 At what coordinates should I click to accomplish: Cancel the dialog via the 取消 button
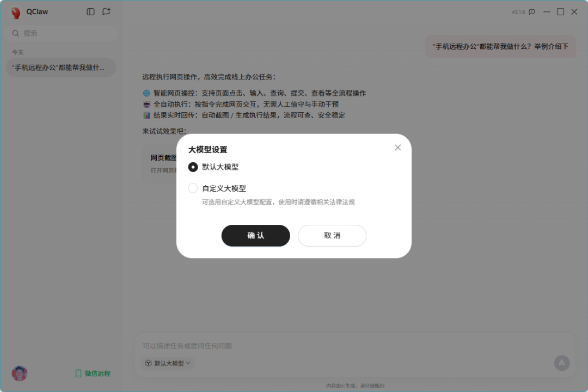[x=332, y=235]
